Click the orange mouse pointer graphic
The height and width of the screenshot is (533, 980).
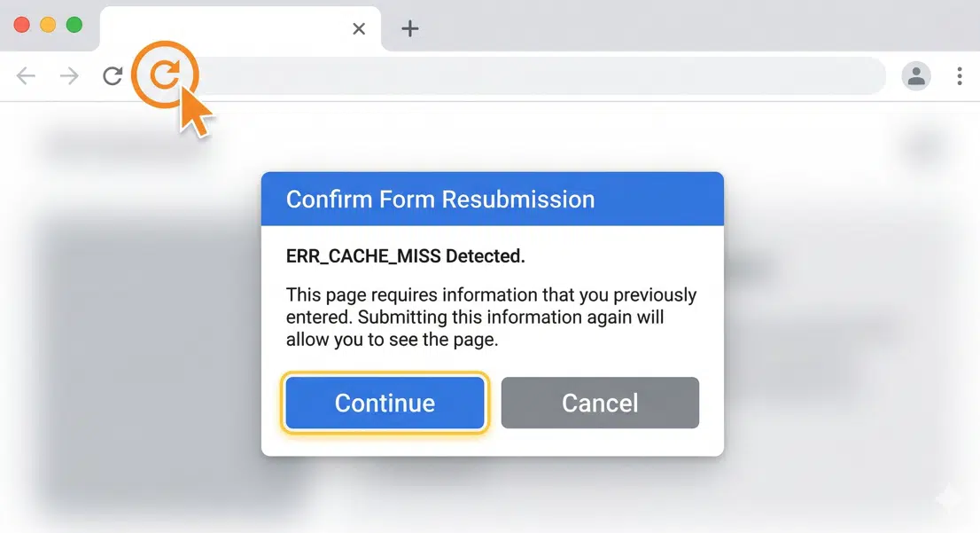tap(197, 114)
